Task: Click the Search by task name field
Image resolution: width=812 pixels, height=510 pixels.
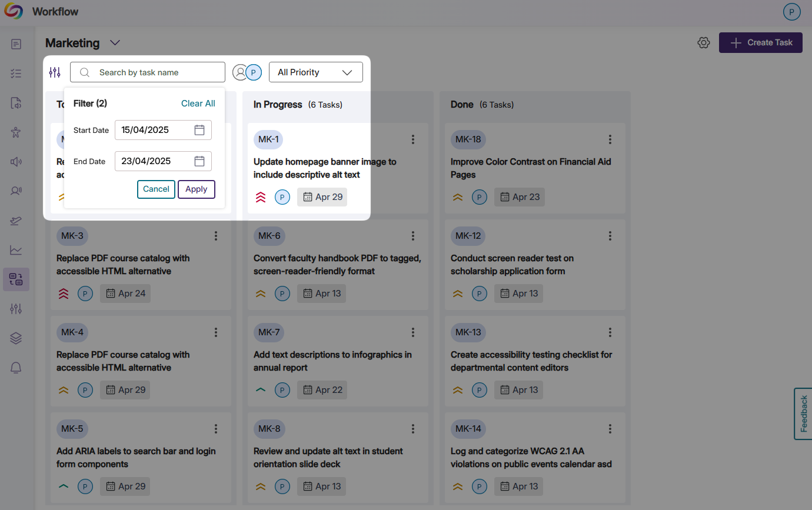Action: pyautogui.click(x=153, y=72)
